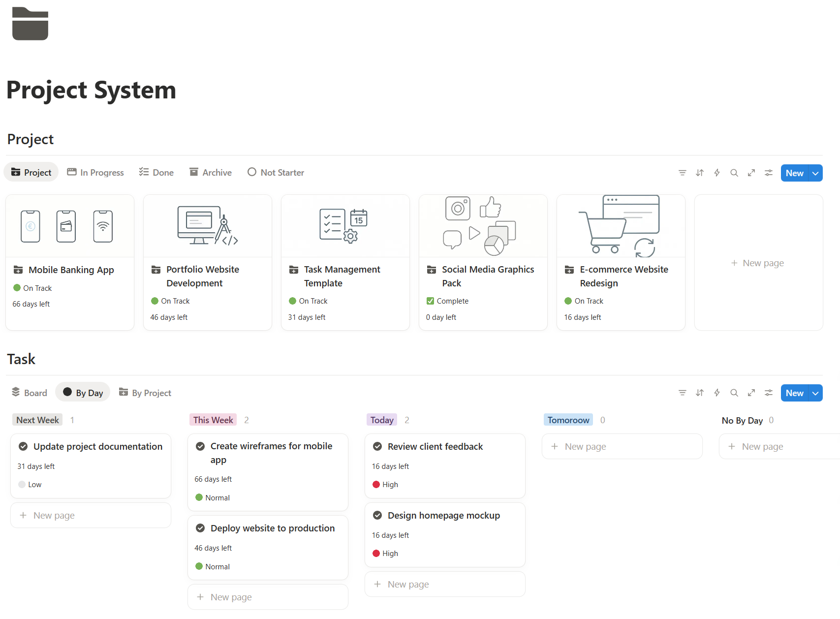
Task: Add New page under Tomoroow column
Action: pos(622,446)
